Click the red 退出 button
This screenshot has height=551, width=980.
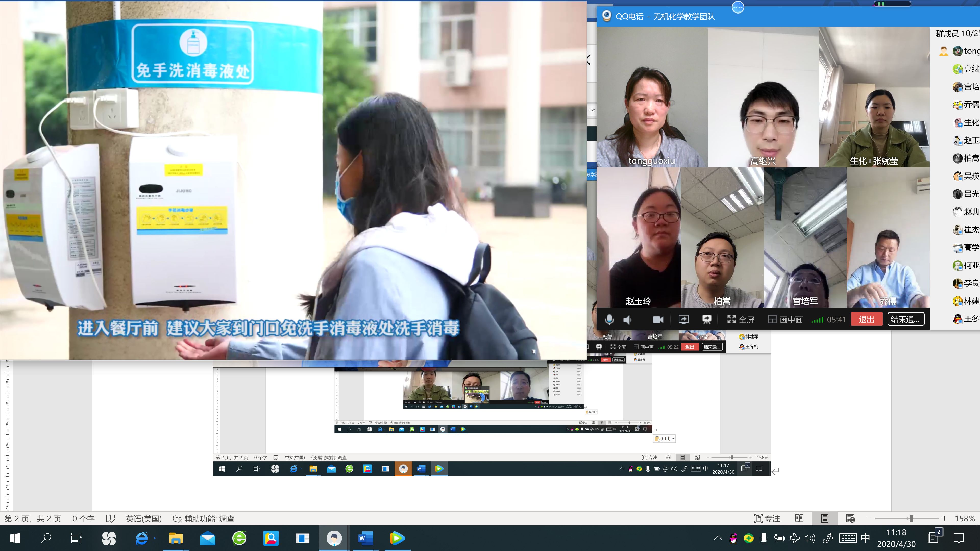coord(866,319)
